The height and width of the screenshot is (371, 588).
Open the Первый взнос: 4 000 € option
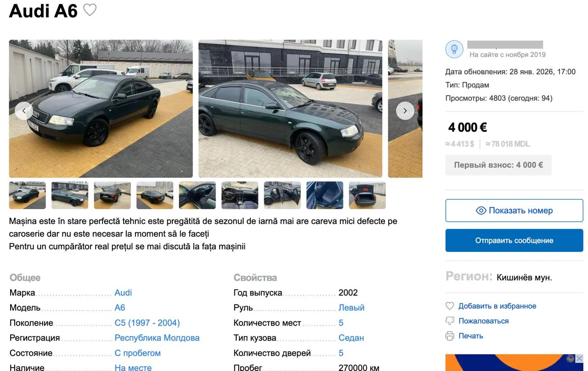tap(498, 165)
